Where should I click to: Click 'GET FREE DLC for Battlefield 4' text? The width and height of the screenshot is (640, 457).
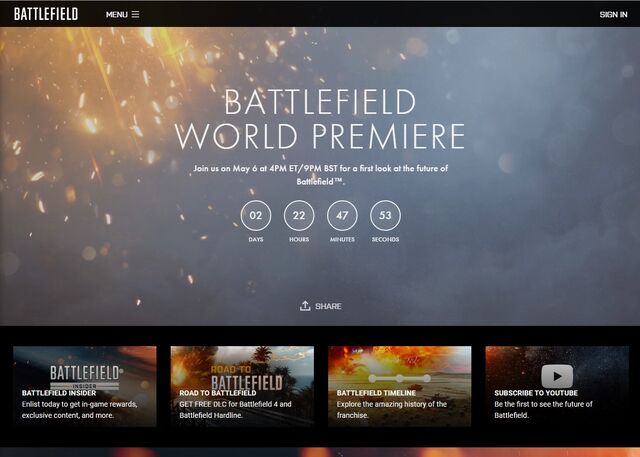(x=236, y=410)
